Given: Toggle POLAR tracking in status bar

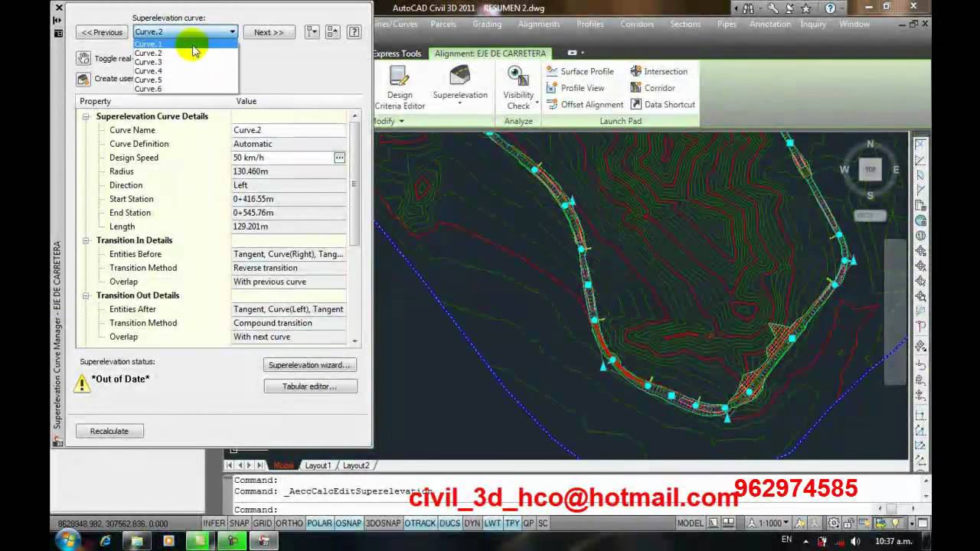Looking at the screenshot, I should click(x=319, y=523).
